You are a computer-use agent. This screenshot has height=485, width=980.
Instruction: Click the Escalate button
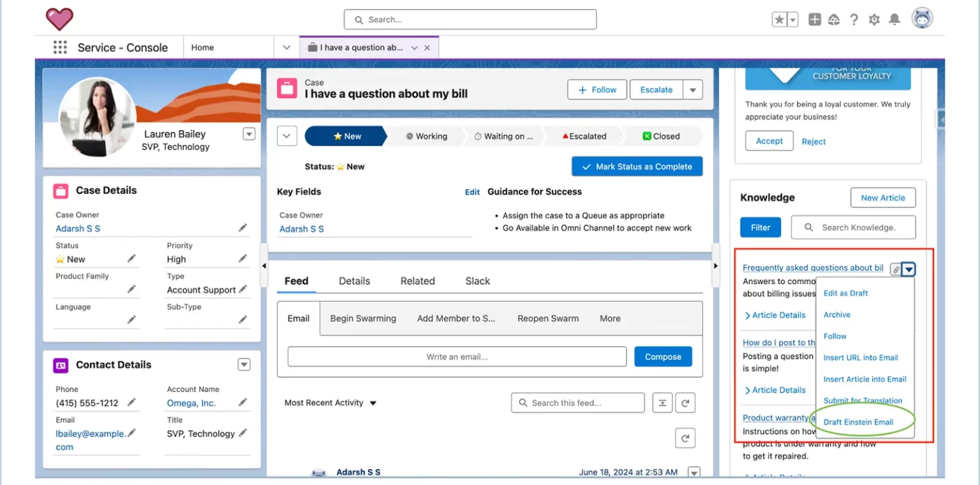click(x=656, y=90)
